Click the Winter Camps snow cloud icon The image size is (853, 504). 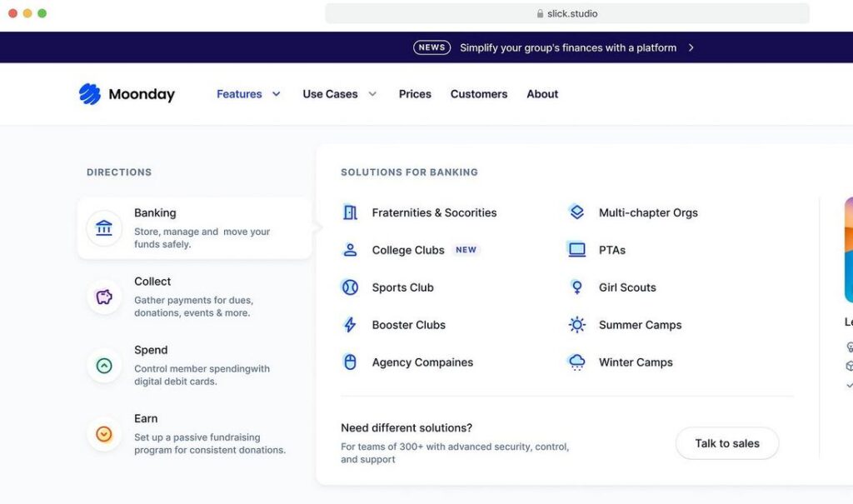pyautogui.click(x=576, y=362)
